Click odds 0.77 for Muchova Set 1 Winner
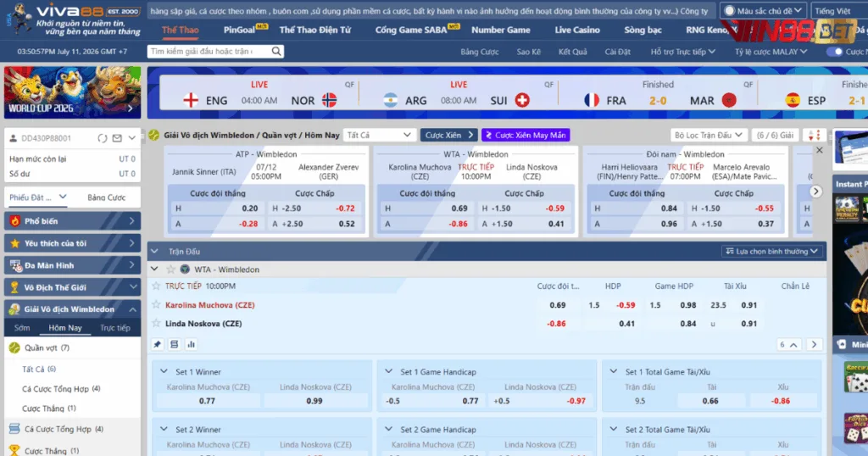 [207, 401]
